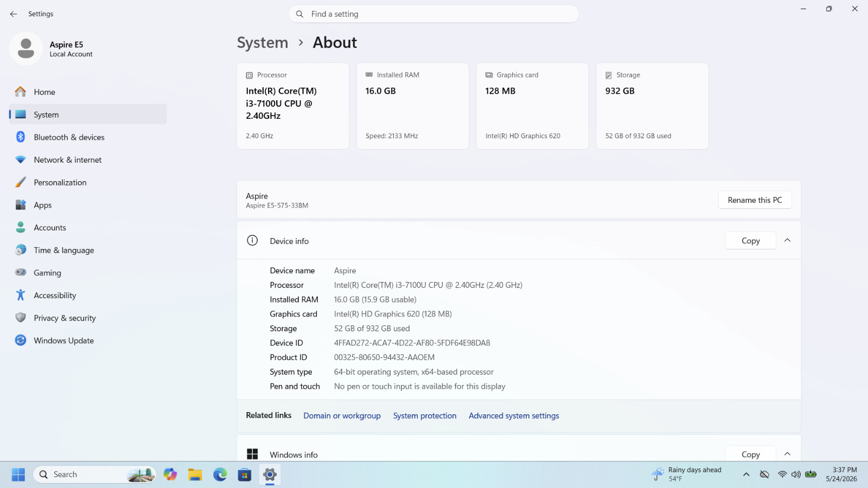868x488 pixels.
Task: Click the Bluetooth icon in sidebar
Action: [x=21, y=137]
